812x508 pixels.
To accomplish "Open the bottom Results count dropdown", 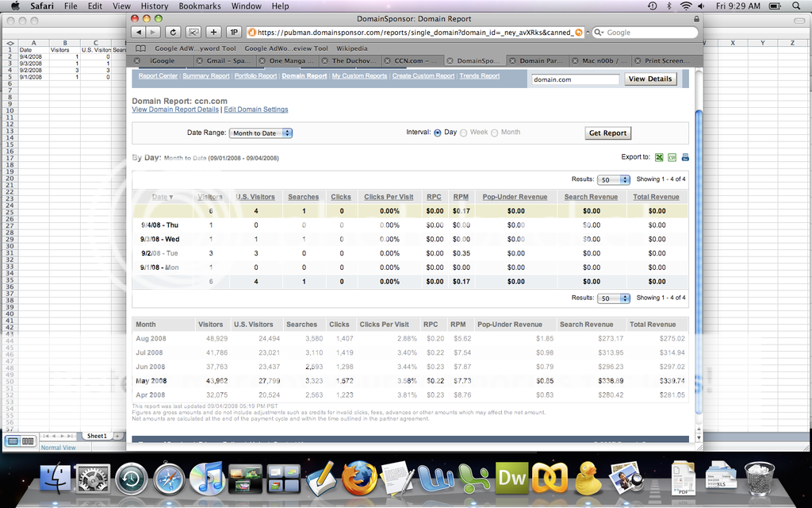I will pos(615,298).
